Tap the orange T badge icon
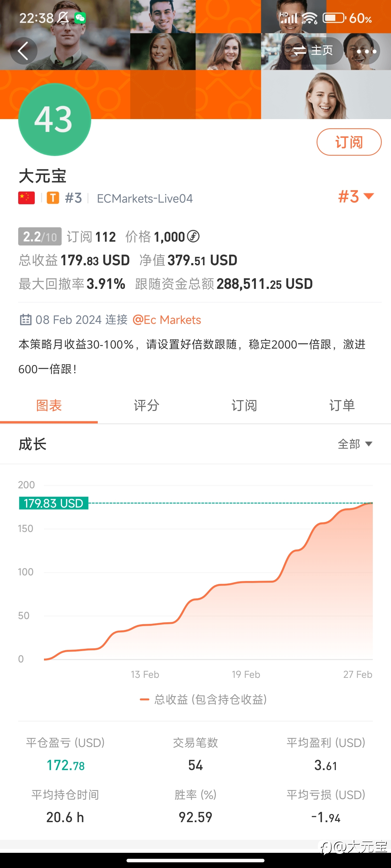The height and width of the screenshot is (868, 391). pyautogui.click(x=53, y=198)
